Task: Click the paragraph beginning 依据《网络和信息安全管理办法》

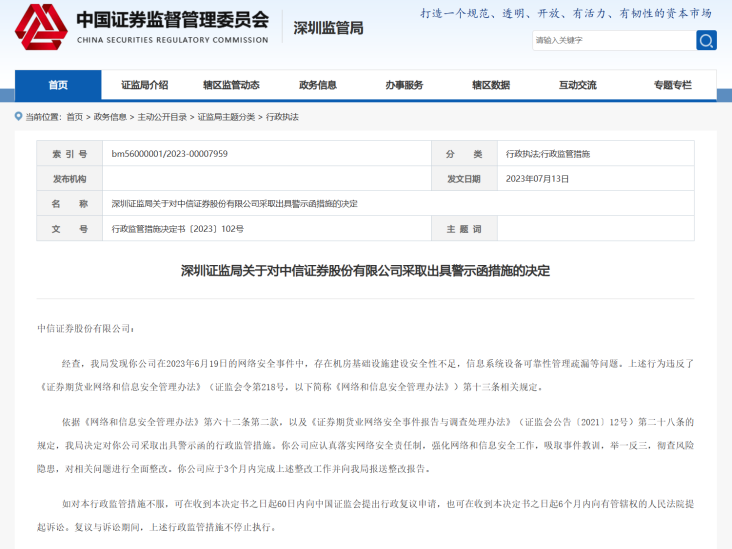Action: tap(366, 445)
